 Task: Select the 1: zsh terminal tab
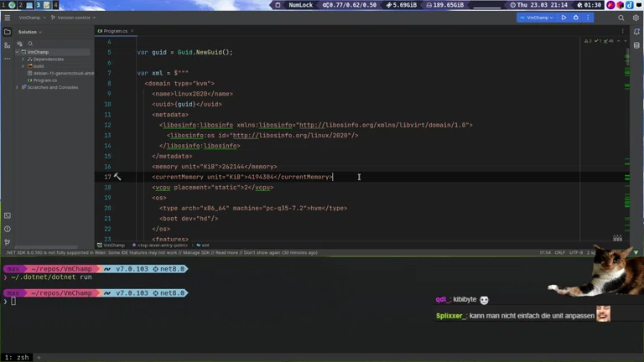pos(17,357)
